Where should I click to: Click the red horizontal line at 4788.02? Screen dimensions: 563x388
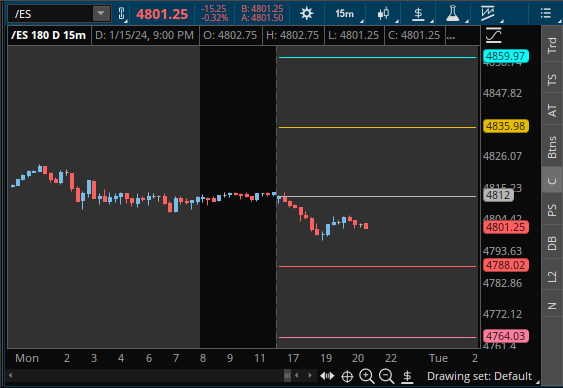tap(377, 266)
